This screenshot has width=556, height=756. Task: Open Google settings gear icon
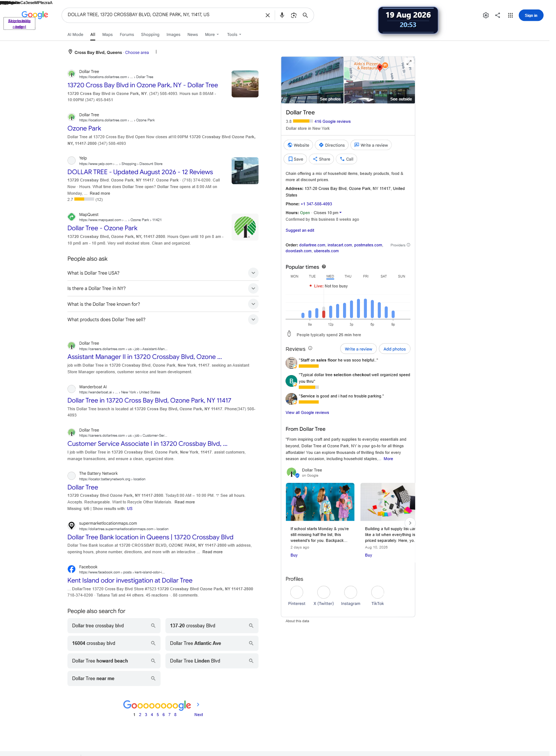pyautogui.click(x=486, y=15)
